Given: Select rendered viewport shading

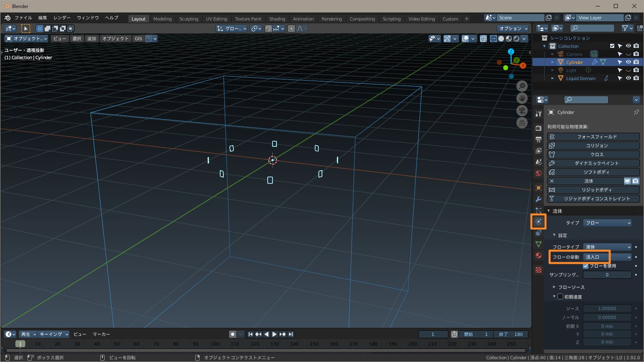Looking at the screenshot, I should (x=516, y=39).
